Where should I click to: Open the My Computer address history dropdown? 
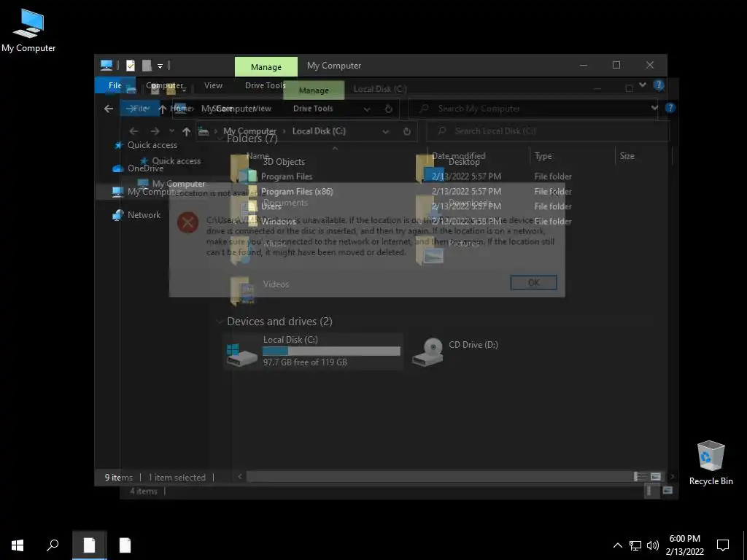coord(366,109)
